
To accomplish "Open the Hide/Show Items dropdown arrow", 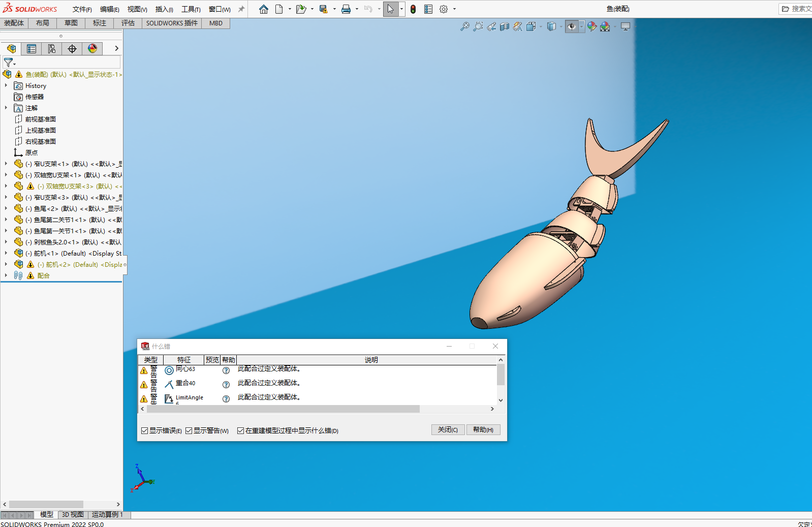I will tap(582, 26).
